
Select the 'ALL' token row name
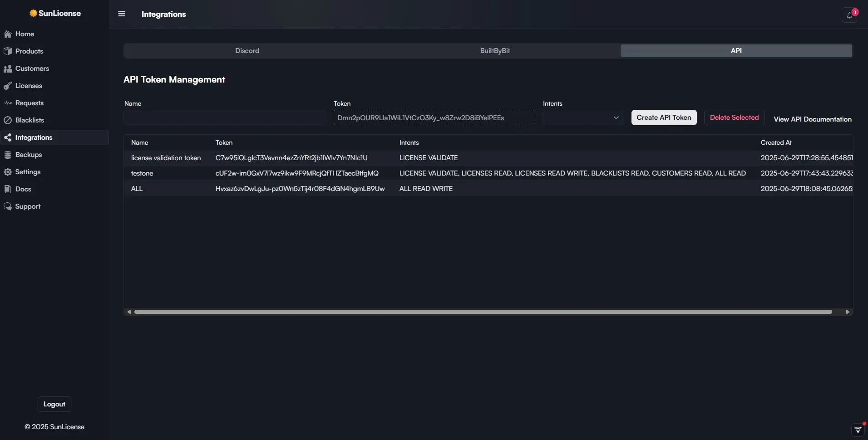(137, 189)
